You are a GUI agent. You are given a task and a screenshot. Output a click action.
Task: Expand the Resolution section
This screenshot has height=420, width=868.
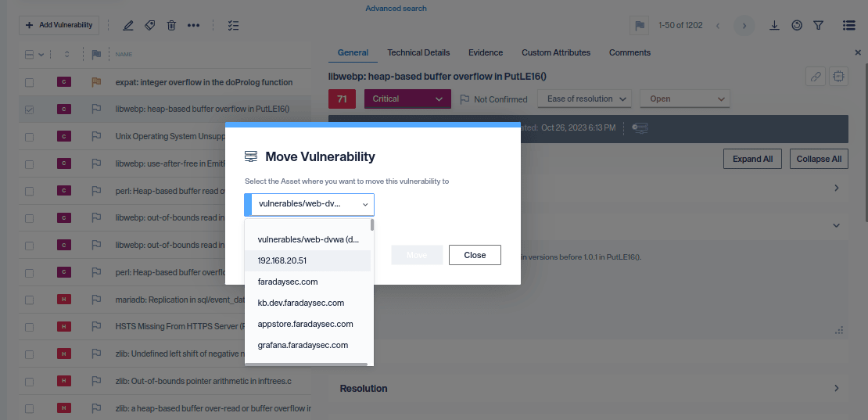836,389
